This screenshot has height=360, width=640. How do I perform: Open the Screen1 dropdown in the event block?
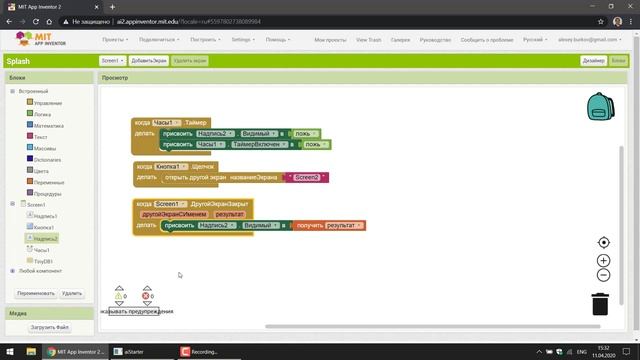171,204
